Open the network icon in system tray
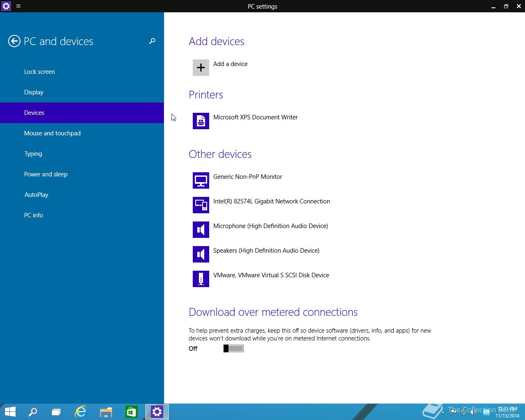This screenshot has height=420, width=525. (463, 412)
